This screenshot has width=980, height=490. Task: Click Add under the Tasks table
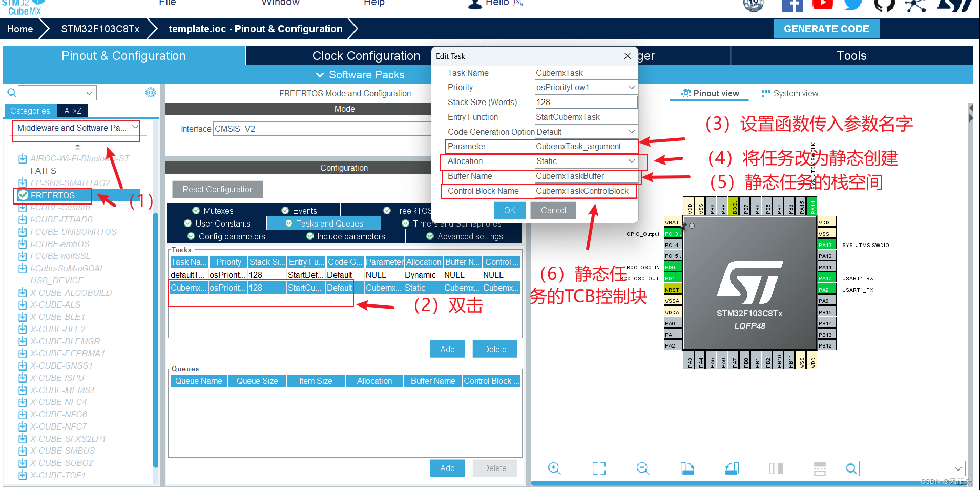click(x=447, y=349)
